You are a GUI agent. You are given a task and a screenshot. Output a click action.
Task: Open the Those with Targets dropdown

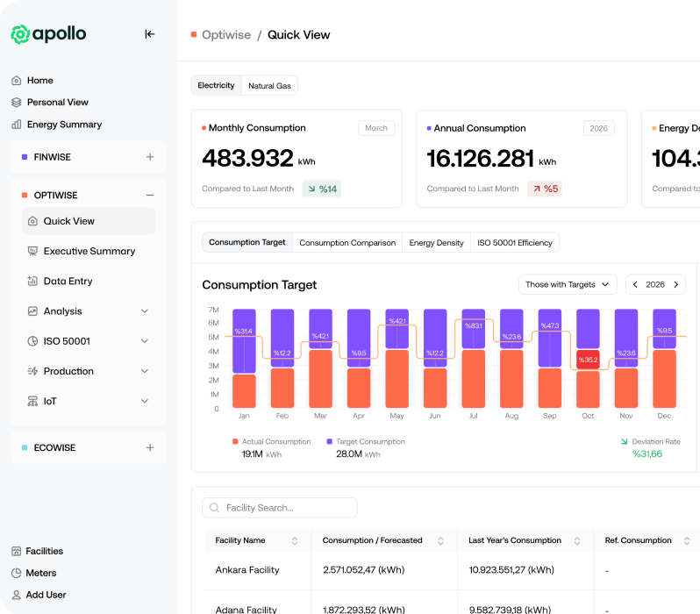[x=567, y=285]
